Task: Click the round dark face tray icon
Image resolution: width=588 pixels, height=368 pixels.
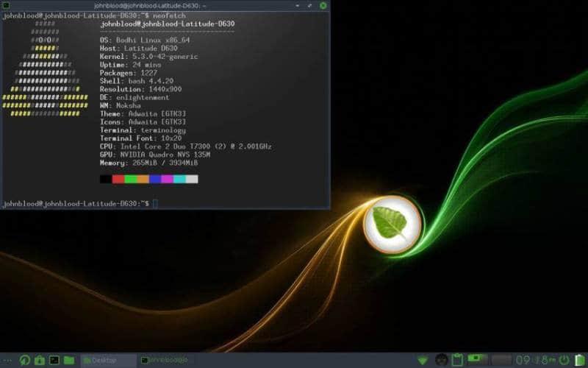Action: 441,360
